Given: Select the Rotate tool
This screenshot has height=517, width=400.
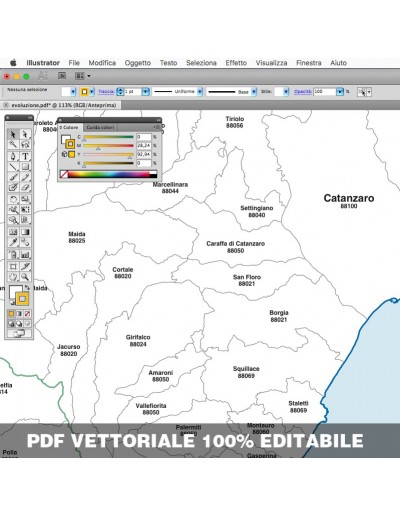Looking at the screenshot, I should point(13,199).
